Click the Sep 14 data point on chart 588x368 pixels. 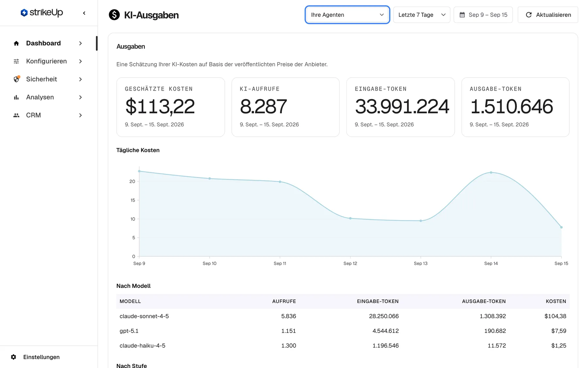(x=491, y=172)
